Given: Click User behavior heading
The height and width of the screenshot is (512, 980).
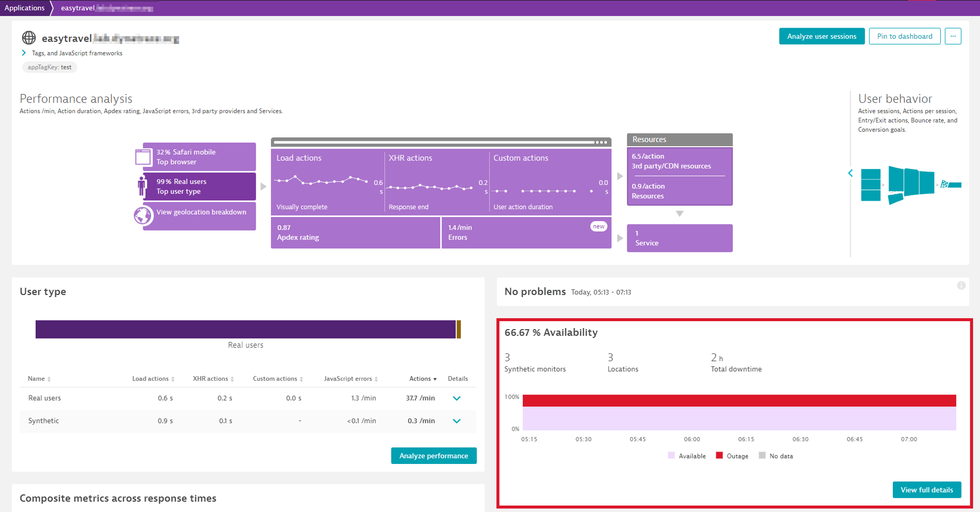Looking at the screenshot, I should pyautogui.click(x=895, y=99).
